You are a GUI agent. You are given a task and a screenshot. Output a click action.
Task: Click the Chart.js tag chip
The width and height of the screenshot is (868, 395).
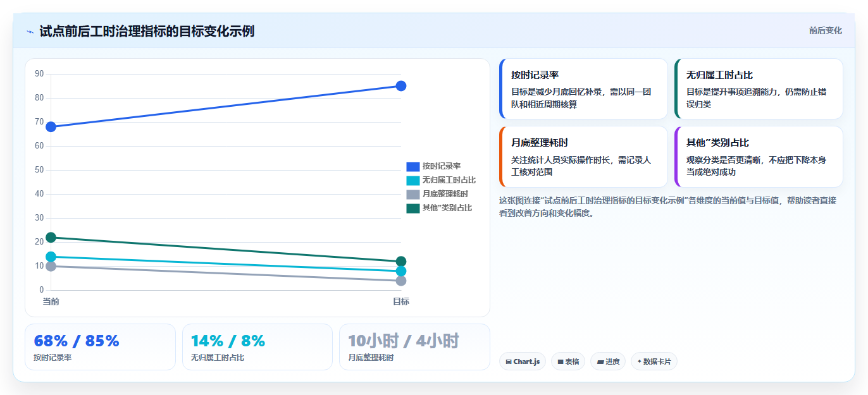click(x=523, y=362)
